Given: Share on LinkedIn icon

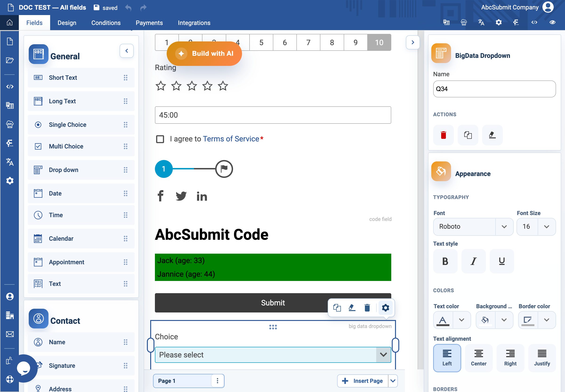Looking at the screenshot, I should click(202, 196).
